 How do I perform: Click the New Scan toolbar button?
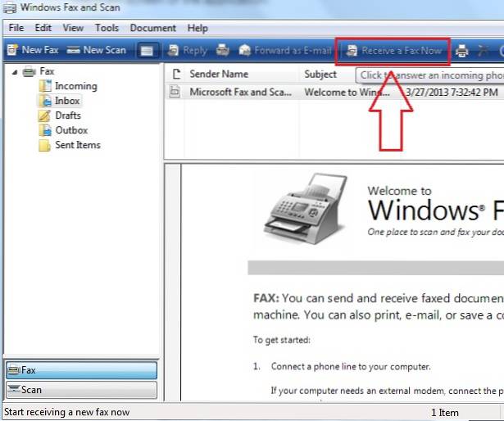(x=96, y=50)
